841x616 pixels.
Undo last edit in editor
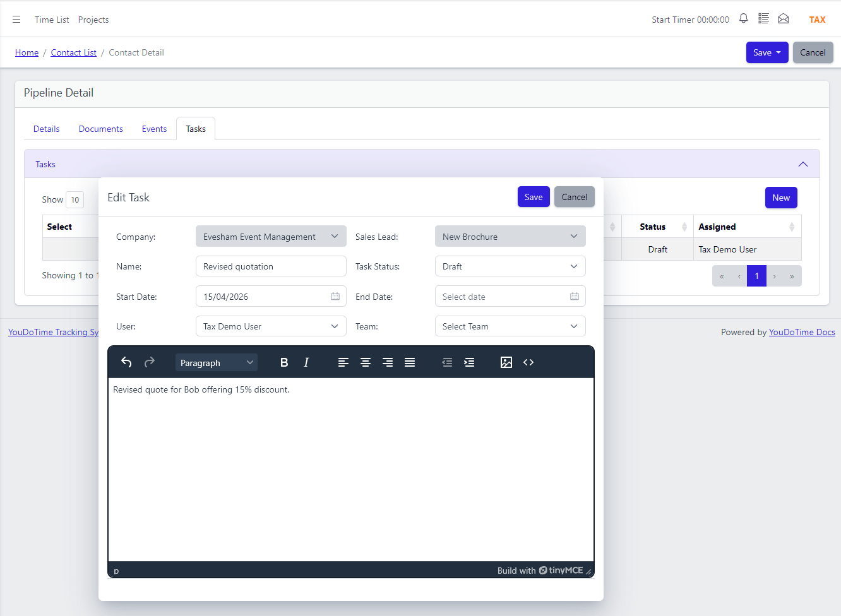126,362
